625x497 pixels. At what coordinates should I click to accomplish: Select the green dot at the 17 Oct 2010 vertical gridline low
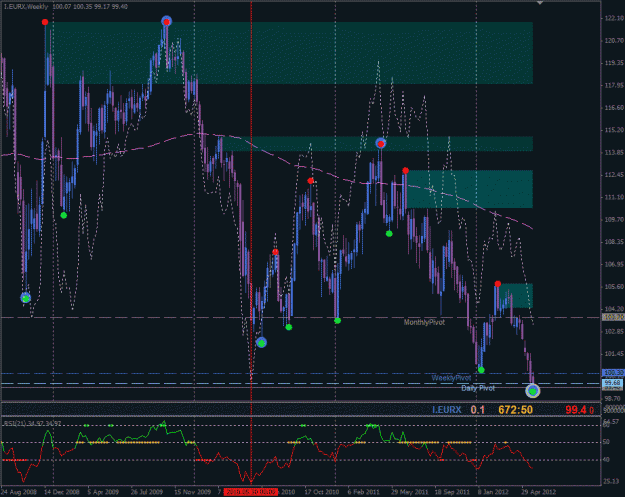(x=337, y=320)
